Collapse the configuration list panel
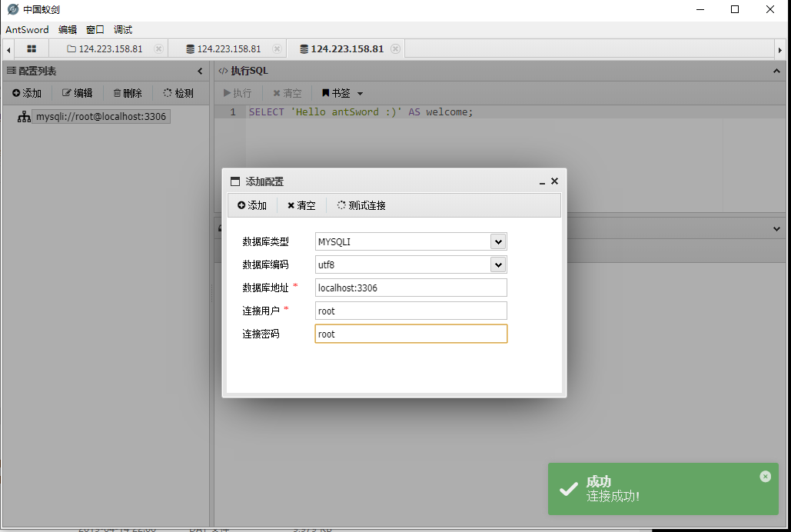 click(x=201, y=71)
